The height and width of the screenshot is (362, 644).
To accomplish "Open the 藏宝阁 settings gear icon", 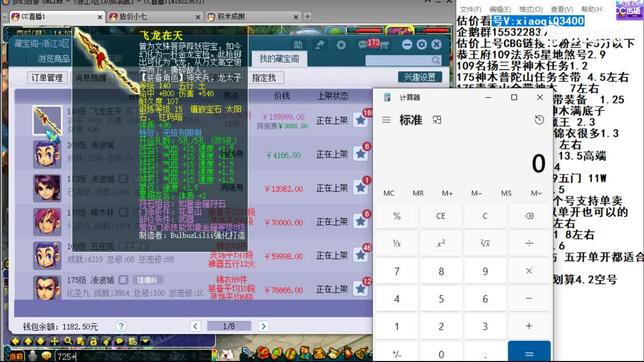I will pos(422,45).
